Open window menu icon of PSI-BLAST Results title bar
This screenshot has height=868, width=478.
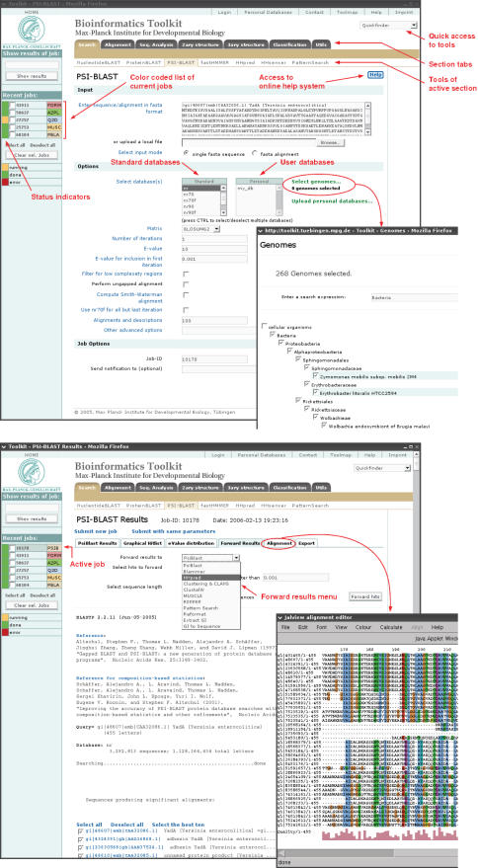point(4,445)
